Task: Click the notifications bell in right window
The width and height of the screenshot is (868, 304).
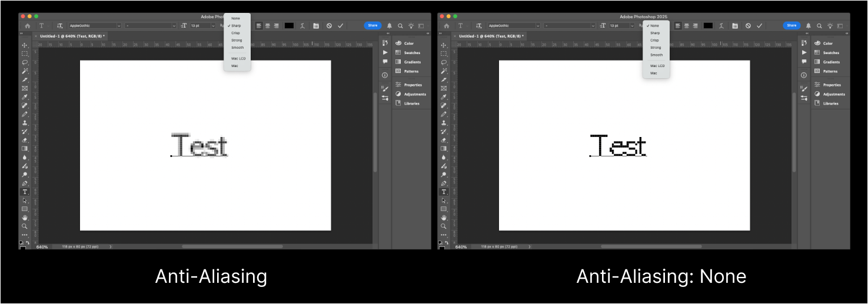Action: 808,26
